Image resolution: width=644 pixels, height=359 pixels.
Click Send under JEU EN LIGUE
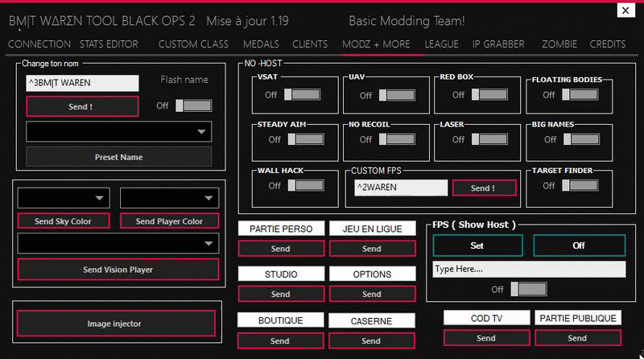pos(372,249)
